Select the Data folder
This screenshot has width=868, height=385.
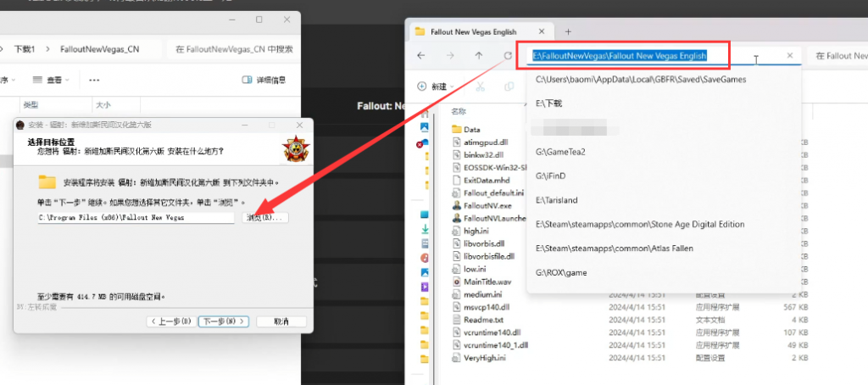(x=471, y=129)
